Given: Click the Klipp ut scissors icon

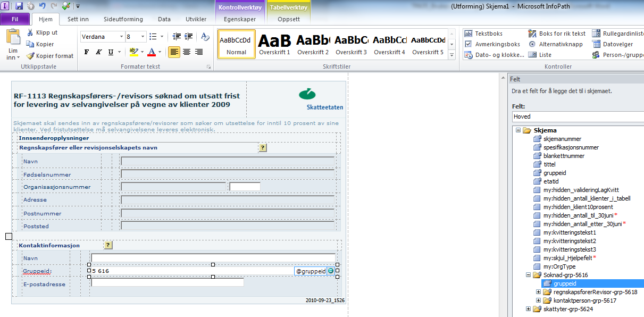Looking at the screenshot, I should [42, 32].
